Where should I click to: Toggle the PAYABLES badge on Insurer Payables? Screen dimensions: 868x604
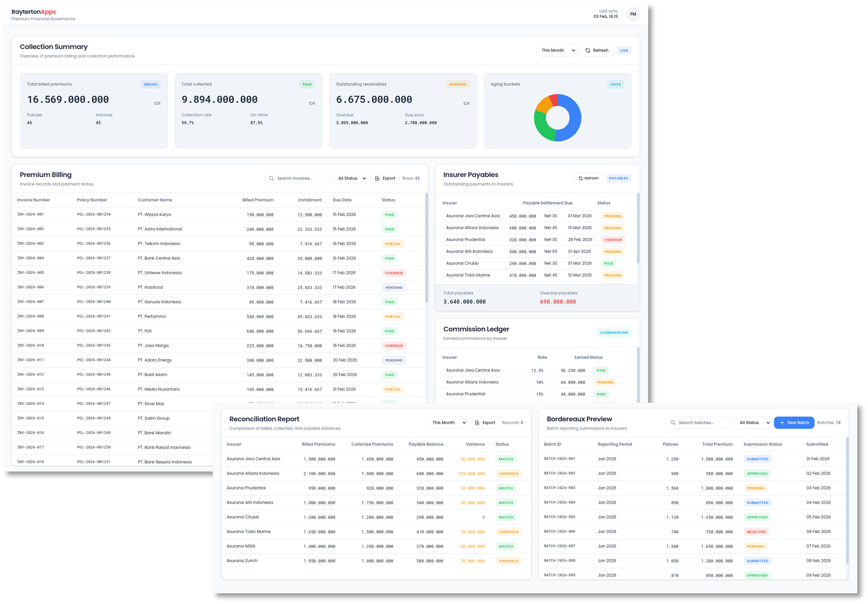click(618, 178)
